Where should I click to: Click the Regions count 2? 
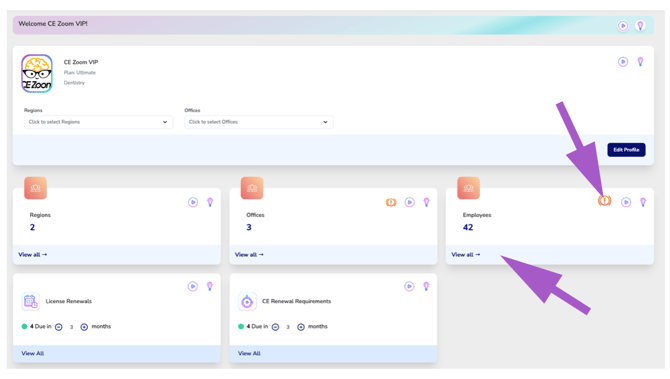click(32, 228)
